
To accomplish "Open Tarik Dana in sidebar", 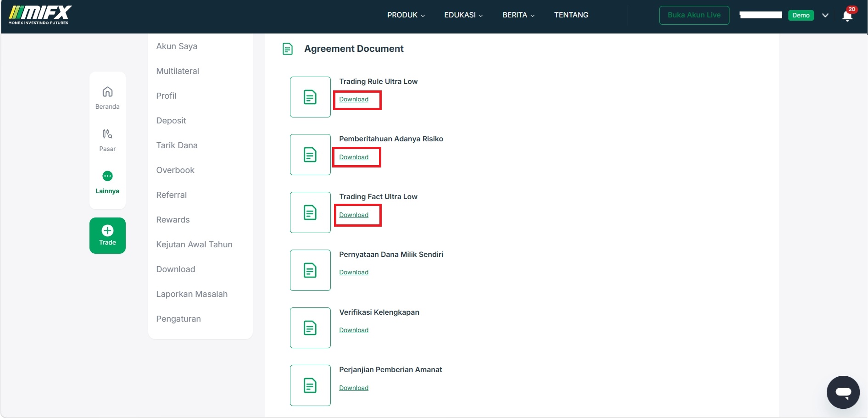I will [x=177, y=145].
